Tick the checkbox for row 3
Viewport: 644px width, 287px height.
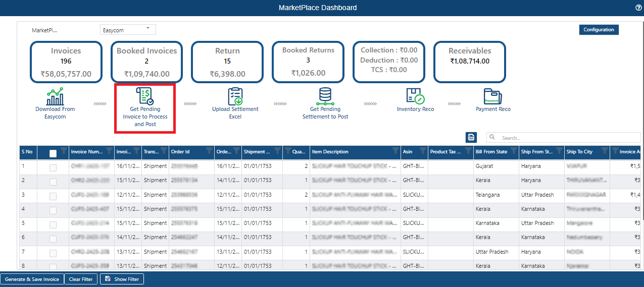pos(53,197)
